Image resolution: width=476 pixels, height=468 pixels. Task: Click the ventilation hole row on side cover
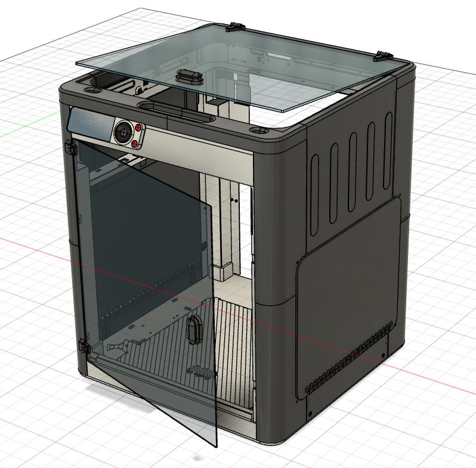349,358
